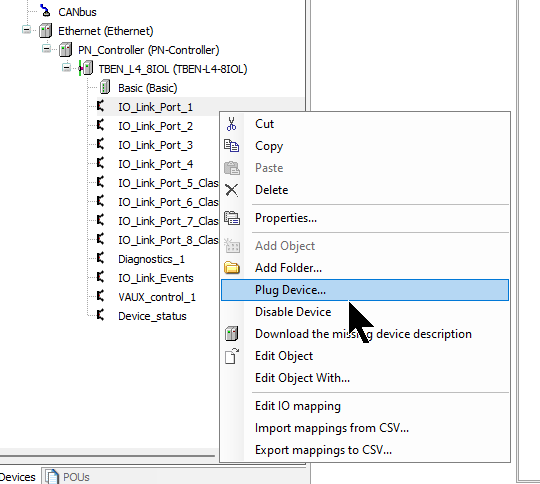Collapse the Ethernet (Ethernet) node
The width and height of the screenshot is (540, 484).
(x=26, y=30)
